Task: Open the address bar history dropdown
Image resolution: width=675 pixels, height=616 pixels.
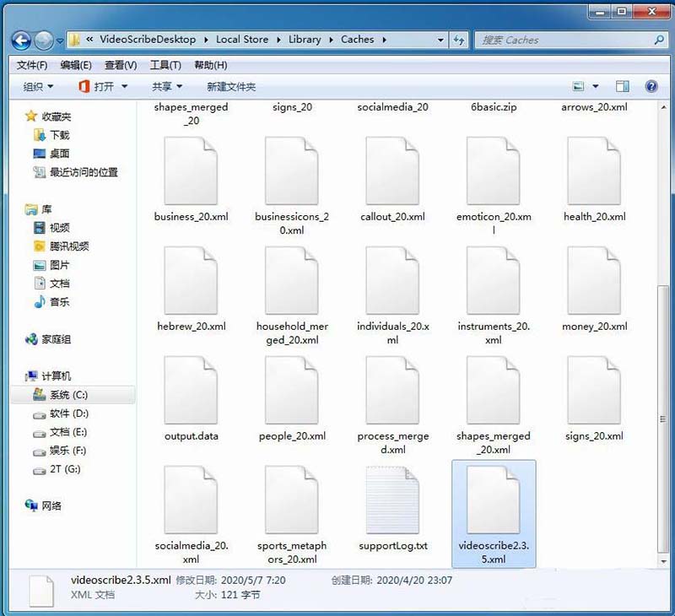Action: click(x=440, y=40)
